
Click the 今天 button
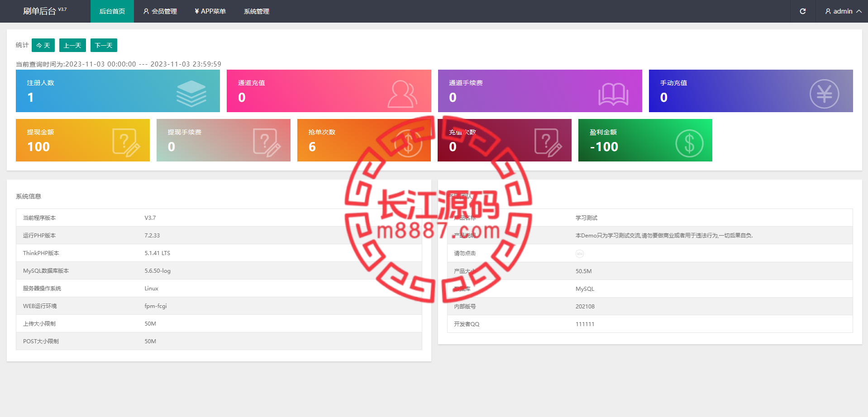pos(43,45)
